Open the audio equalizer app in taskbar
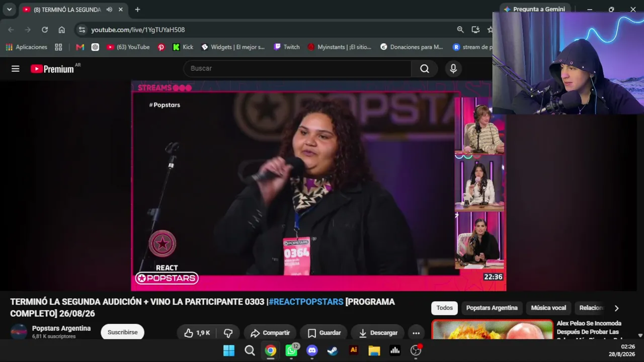This screenshot has width=644, height=362. 395,350
